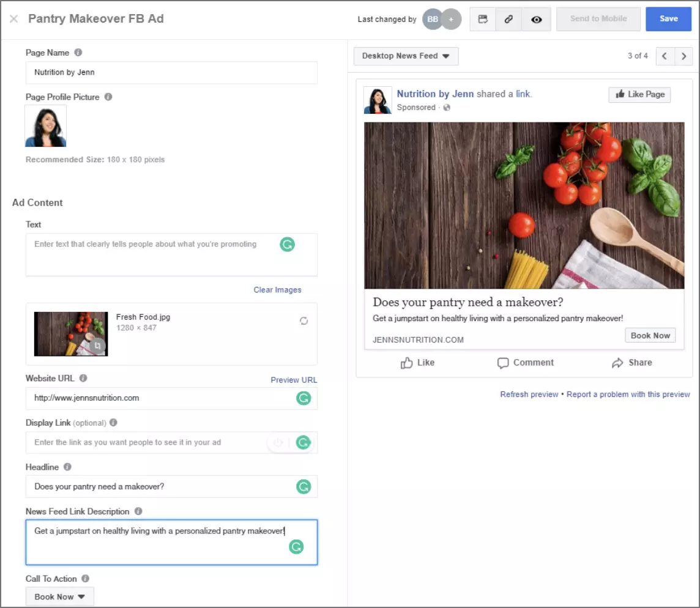Select the Fresh Food.jpg thumbnail
Viewport: 700px width, 608px height.
[71, 334]
